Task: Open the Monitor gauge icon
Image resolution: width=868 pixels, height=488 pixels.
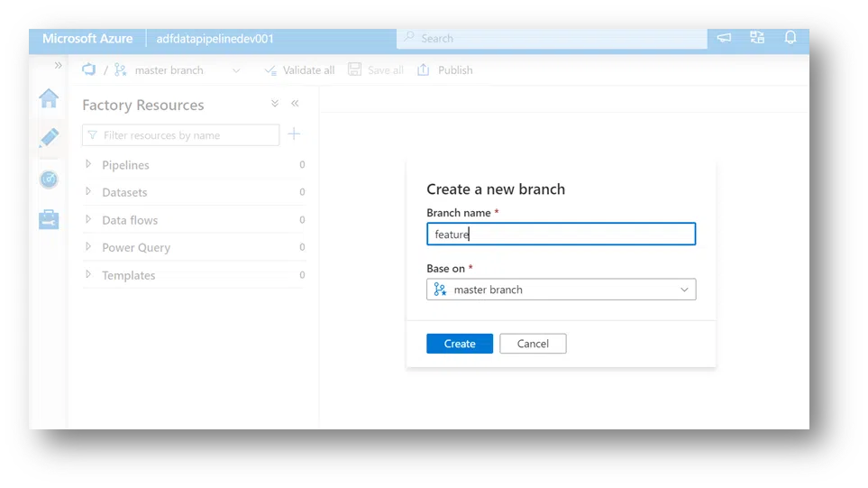Action: pyautogui.click(x=49, y=180)
